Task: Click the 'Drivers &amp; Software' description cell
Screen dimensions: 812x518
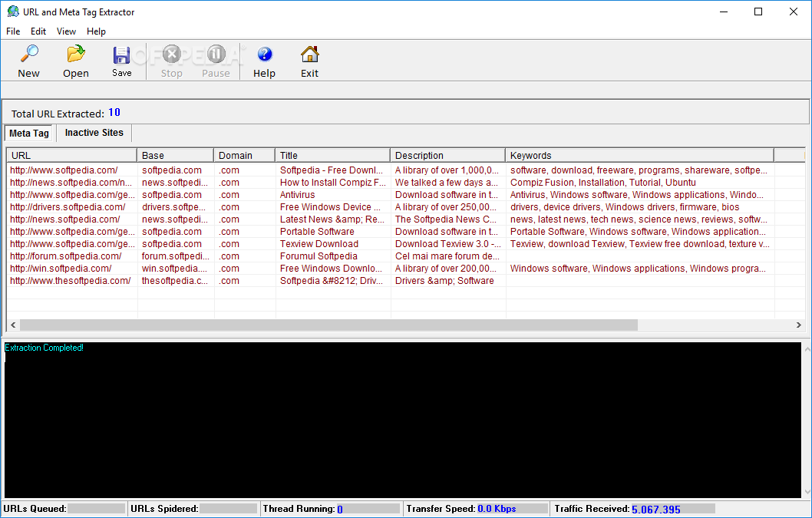Action: click(x=444, y=281)
